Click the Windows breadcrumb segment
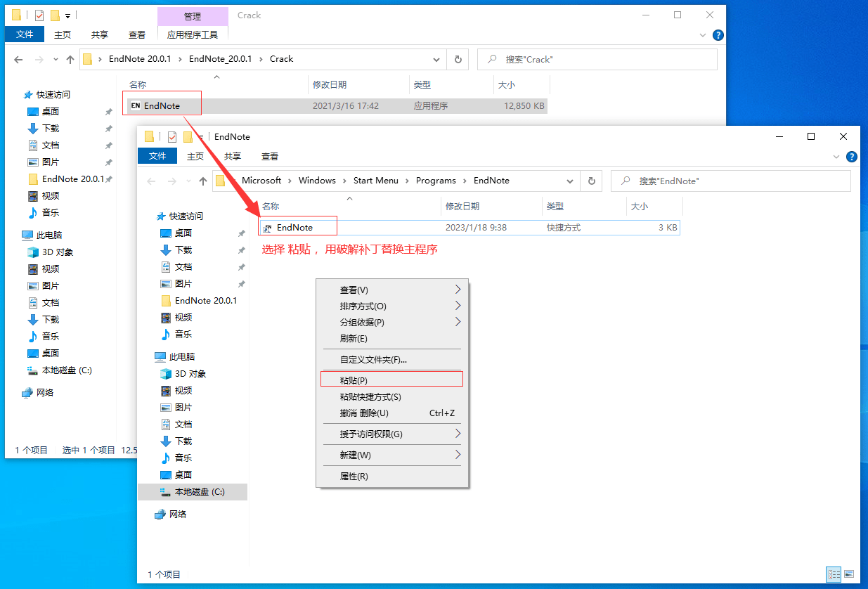Image resolution: width=868 pixels, height=589 pixels. coord(317,181)
